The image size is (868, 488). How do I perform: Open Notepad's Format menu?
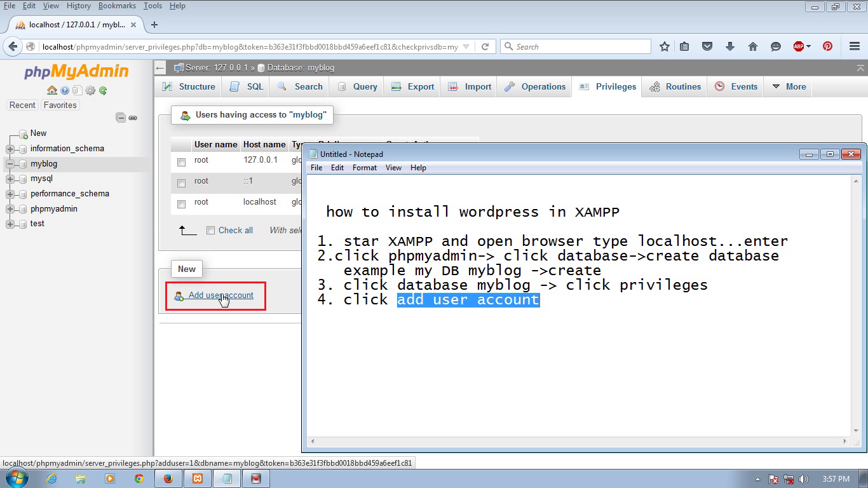[x=365, y=168]
